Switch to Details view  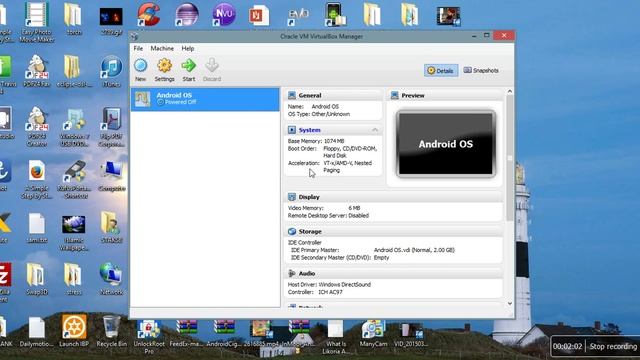coord(440,71)
